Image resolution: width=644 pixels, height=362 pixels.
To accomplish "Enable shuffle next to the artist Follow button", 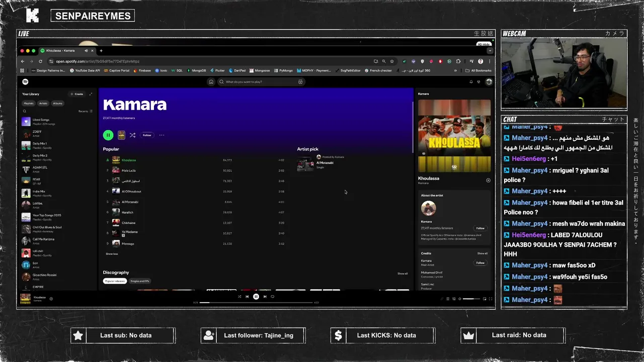I will [x=132, y=135].
